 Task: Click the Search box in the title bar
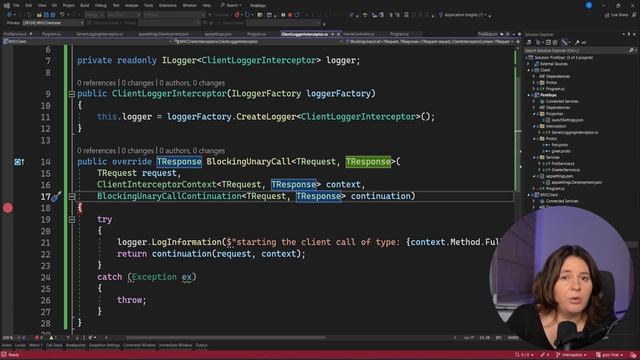pyautogui.click(x=231, y=5)
